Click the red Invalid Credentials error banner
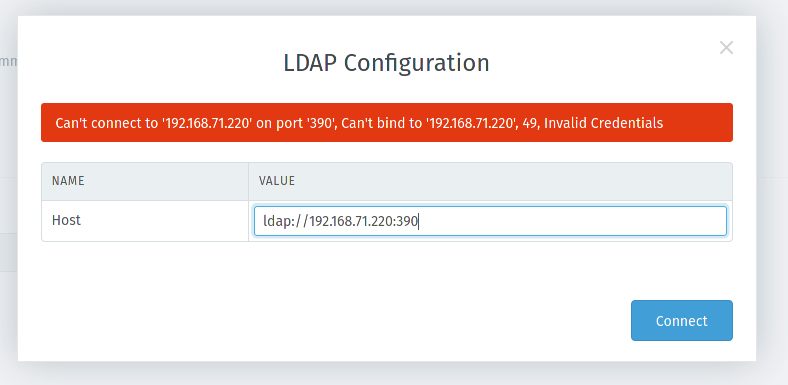 point(386,123)
